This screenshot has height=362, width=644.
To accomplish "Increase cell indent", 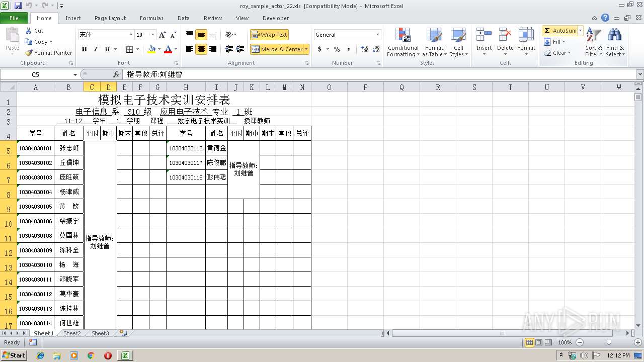I will [x=240, y=49].
